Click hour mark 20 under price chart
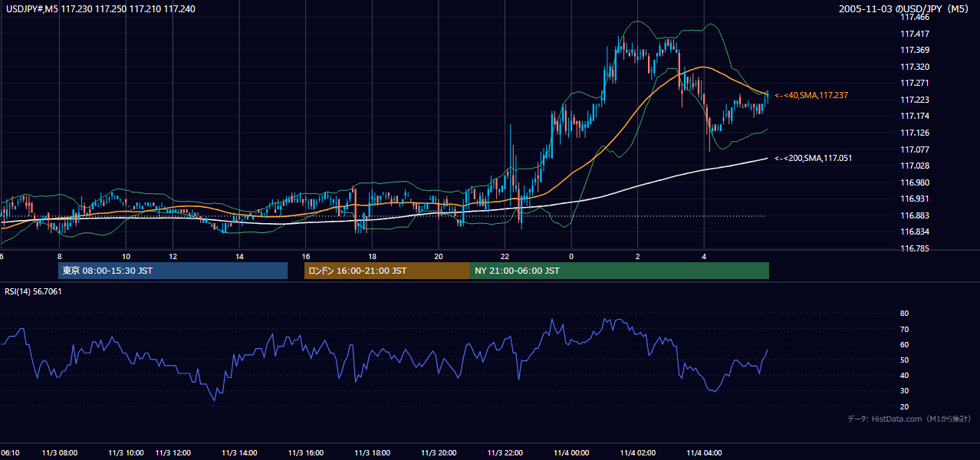The width and height of the screenshot is (980, 460). tap(439, 256)
